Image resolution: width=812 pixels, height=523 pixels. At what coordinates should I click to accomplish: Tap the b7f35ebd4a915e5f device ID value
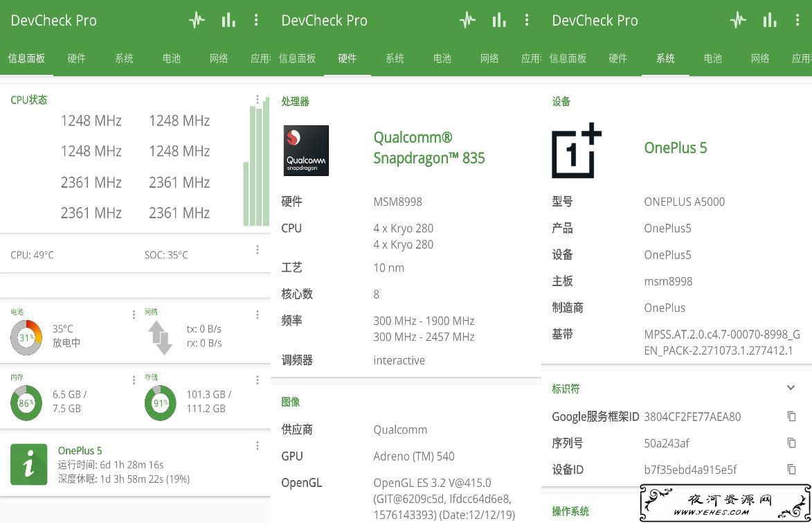coord(690,470)
